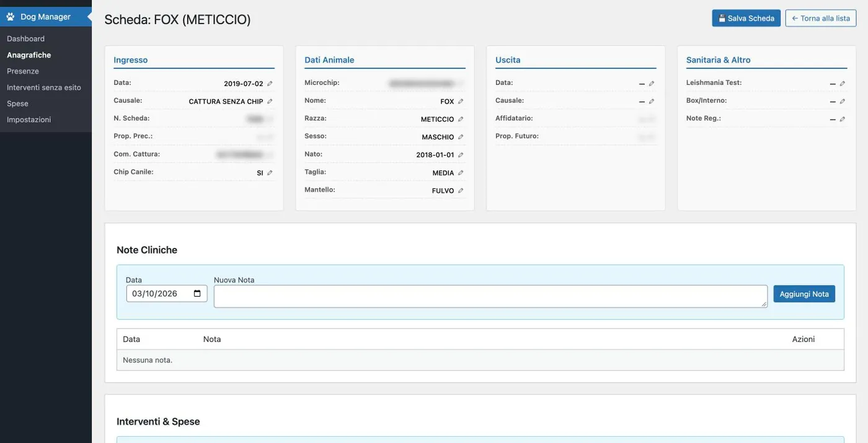Go to Impostazioni settings
The width and height of the screenshot is (868, 443).
(x=29, y=120)
